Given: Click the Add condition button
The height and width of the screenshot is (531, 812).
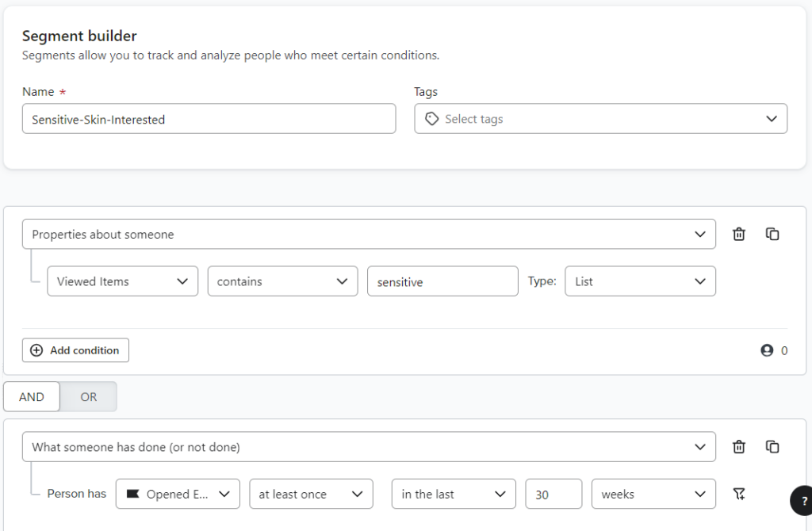Looking at the screenshot, I should 75,350.
